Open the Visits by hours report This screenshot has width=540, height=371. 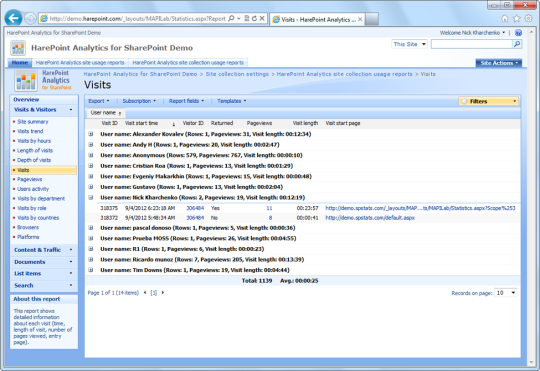coord(34,141)
